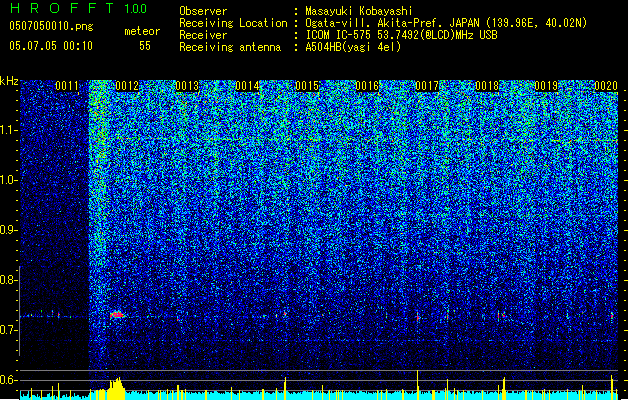
Task: Click the 1.0 frequency axis tick
Action: [x=9, y=180]
